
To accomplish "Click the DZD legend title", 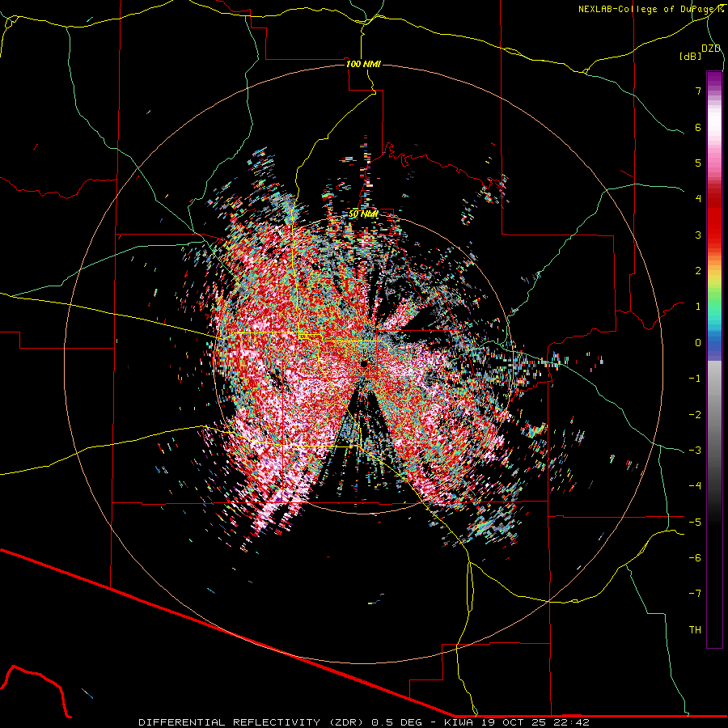I will pos(711,49).
